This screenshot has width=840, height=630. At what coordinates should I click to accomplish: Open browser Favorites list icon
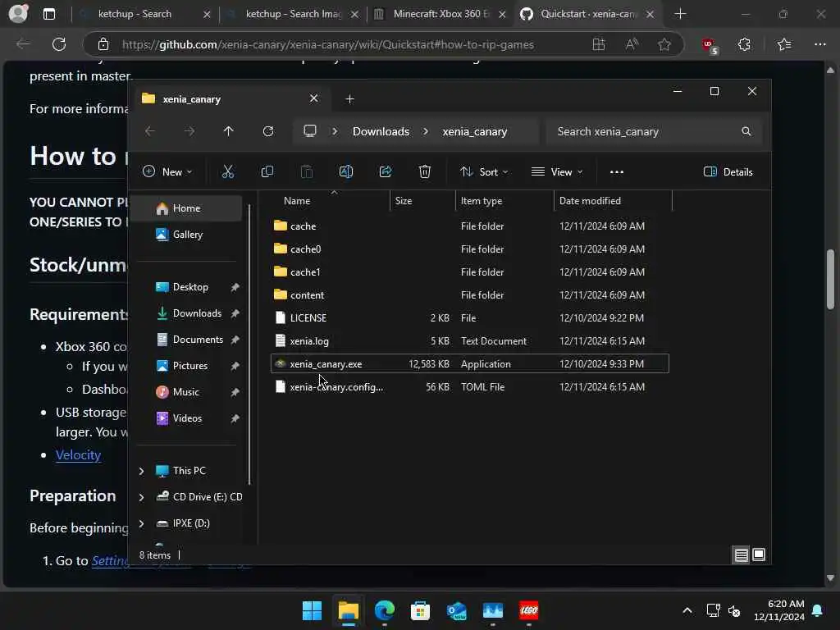[x=783, y=44]
